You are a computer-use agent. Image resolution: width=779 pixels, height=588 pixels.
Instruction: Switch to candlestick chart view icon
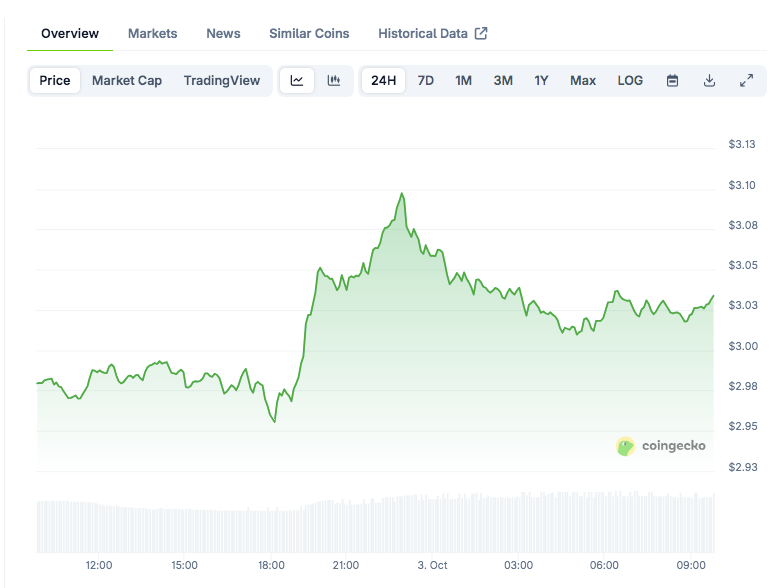pyautogui.click(x=334, y=81)
